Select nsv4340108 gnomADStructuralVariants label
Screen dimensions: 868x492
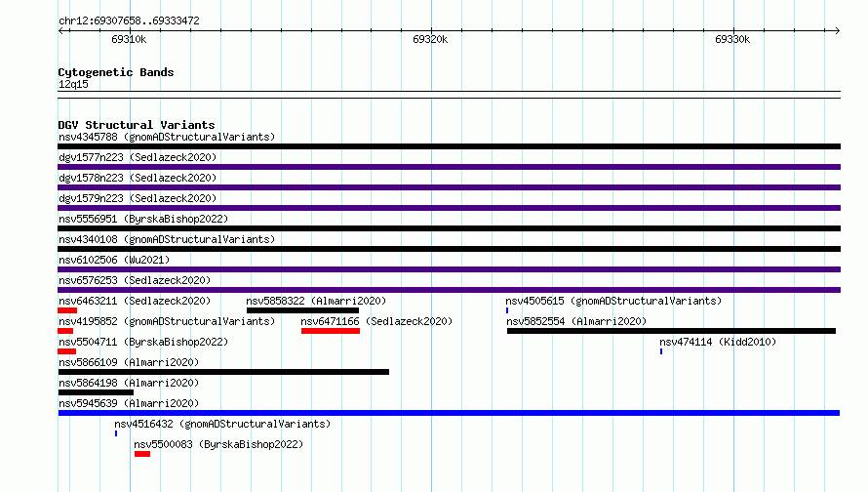tap(167, 239)
